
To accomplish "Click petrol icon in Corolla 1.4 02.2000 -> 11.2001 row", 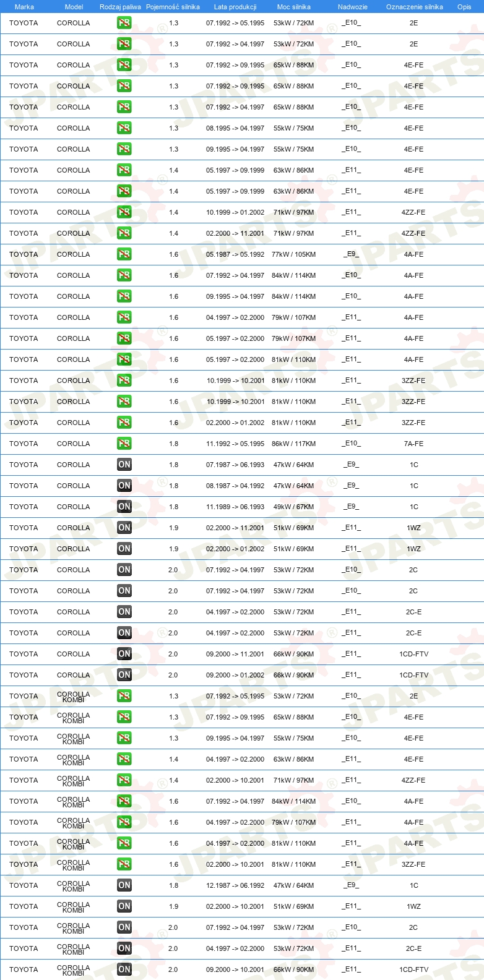I will [x=124, y=233].
